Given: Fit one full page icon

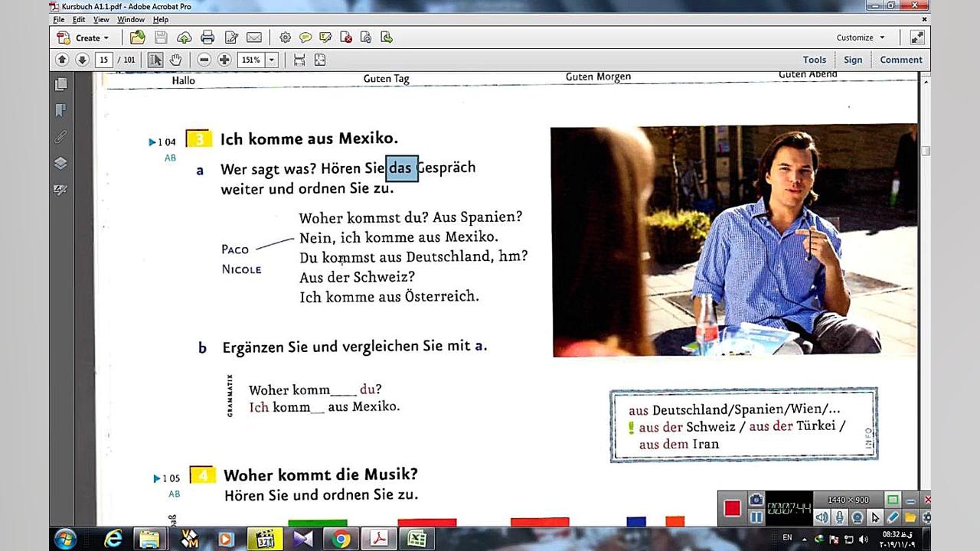Looking at the screenshot, I should tap(320, 60).
